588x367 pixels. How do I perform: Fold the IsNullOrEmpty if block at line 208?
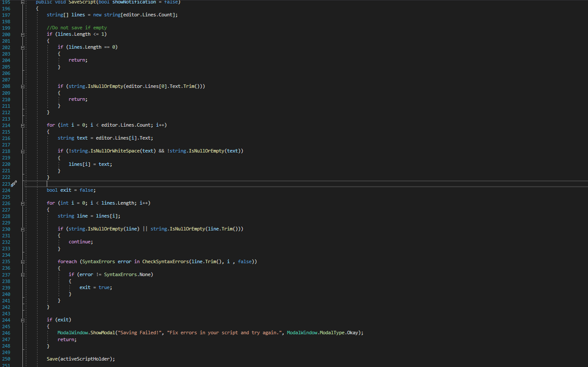coord(22,86)
